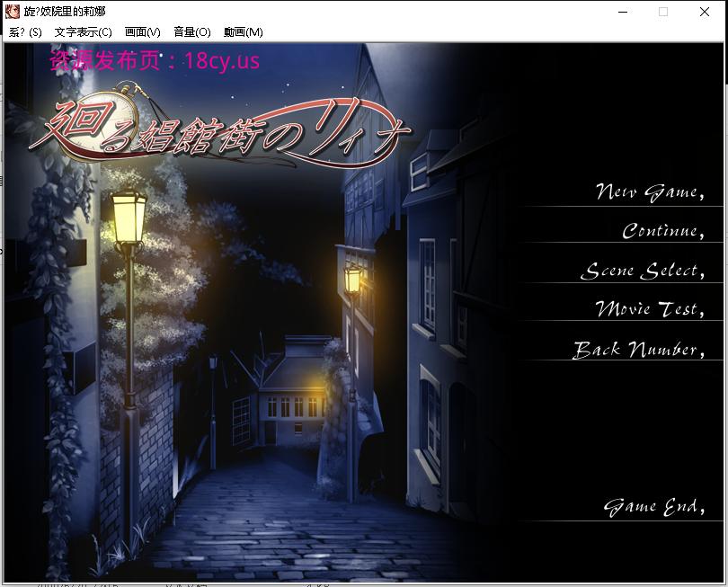The width and height of the screenshot is (728, 587).
Task: Open Scene Select
Action: point(643,271)
